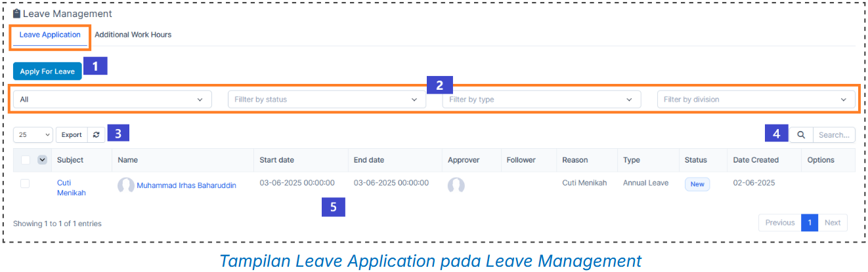Screen dimensions: 868x272
Task: Open the 25 entries-per-page dropdown
Action: coord(33,134)
